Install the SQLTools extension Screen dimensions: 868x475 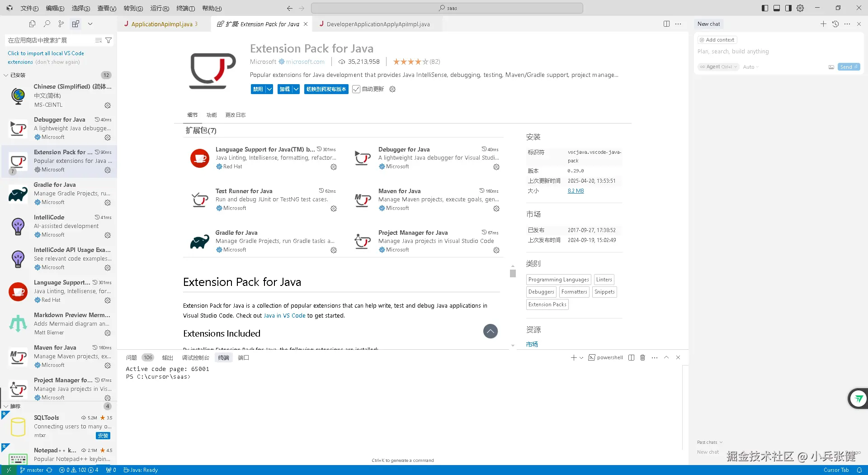coord(103,436)
